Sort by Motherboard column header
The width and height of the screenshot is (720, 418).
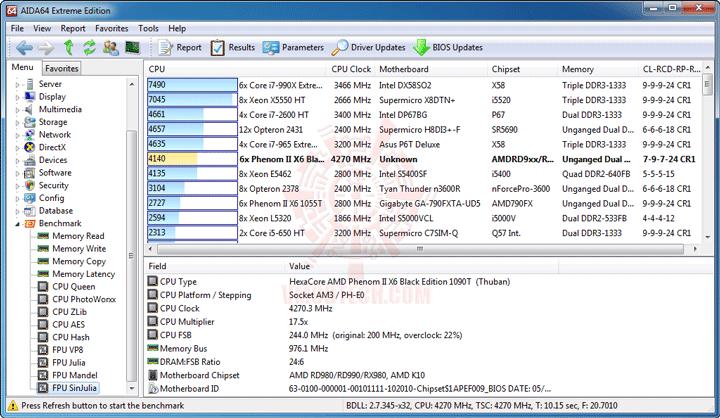coord(431,69)
